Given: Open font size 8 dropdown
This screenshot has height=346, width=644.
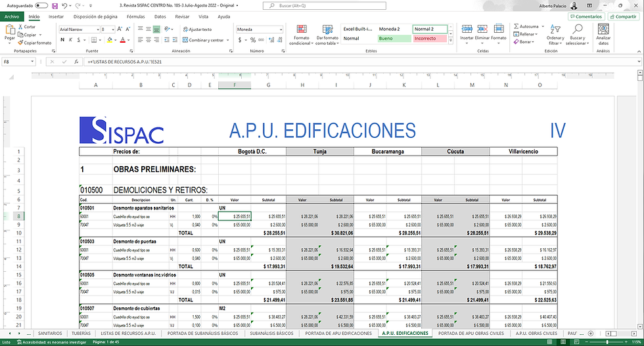Looking at the screenshot, I should pyautogui.click(x=113, y=30).
